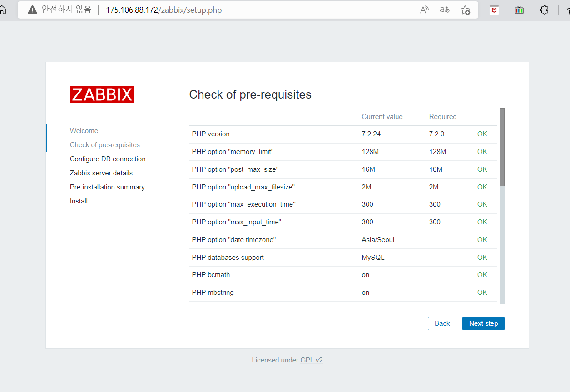This screenshot has width=570, height=392.
Task: Click the Back button
Action: [442, 323]
